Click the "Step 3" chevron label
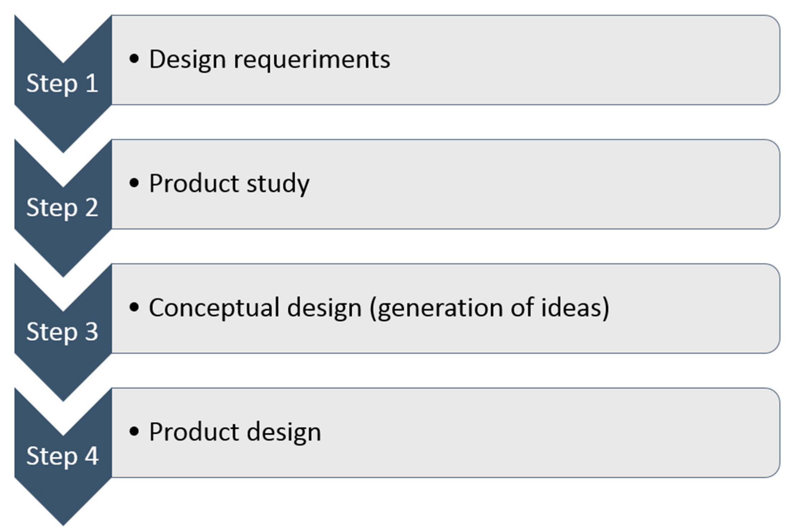Screen dimensions: 795x532 point(62,332)
